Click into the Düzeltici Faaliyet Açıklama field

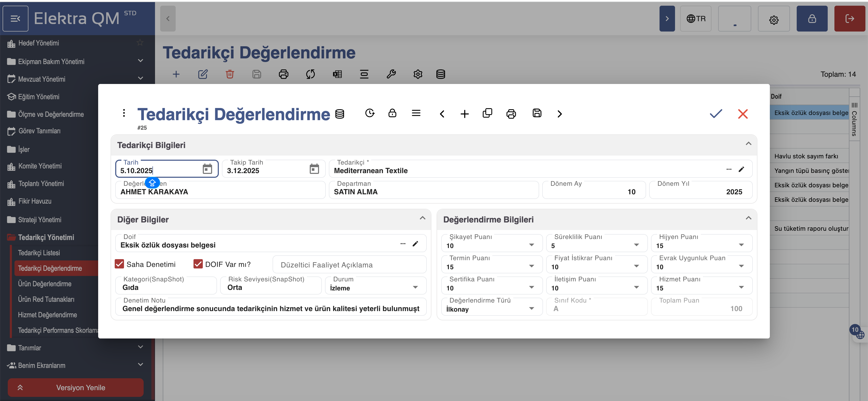[x=349, y=265]
